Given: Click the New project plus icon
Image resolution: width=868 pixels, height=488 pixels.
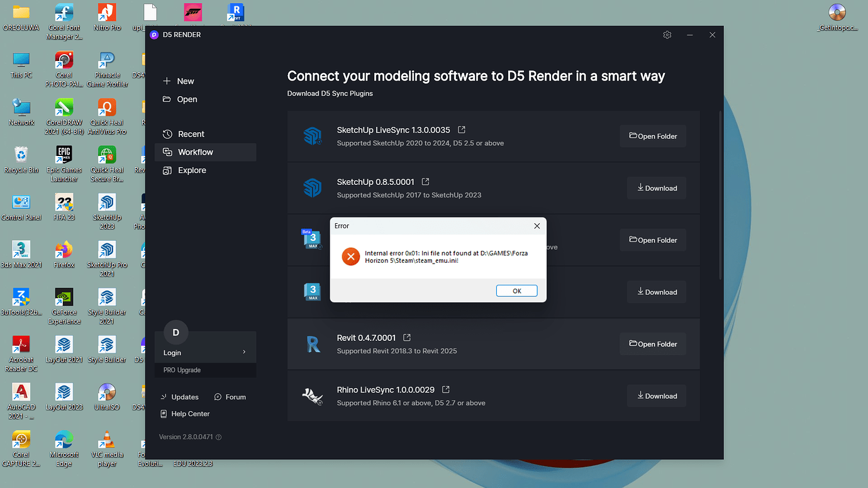Looking at the screenshot, I should 165,80.
